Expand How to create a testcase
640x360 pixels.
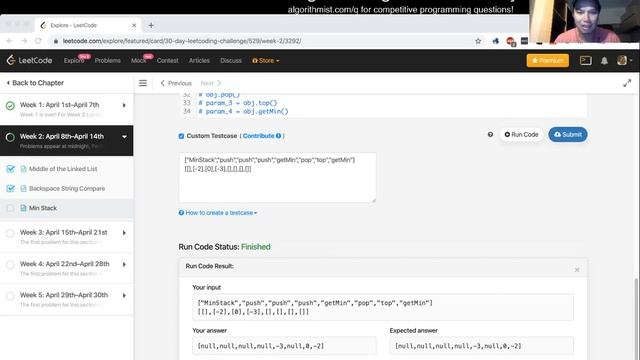click(218, 213)
